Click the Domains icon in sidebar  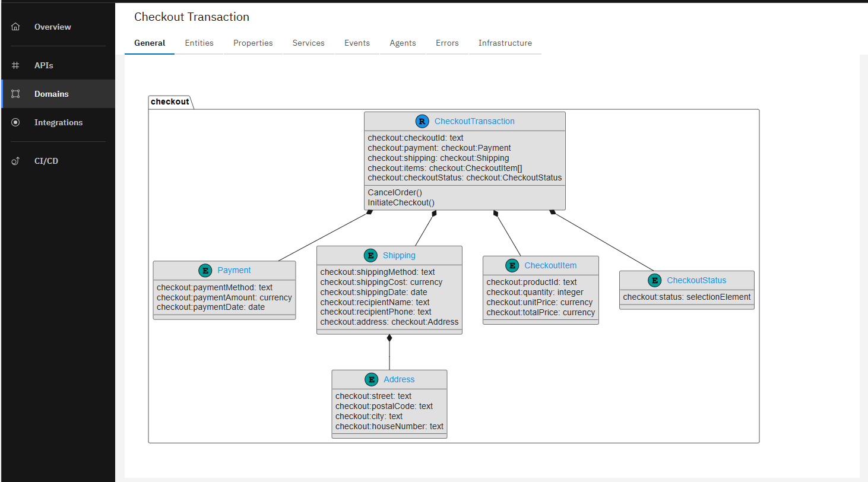coord(15,94)
